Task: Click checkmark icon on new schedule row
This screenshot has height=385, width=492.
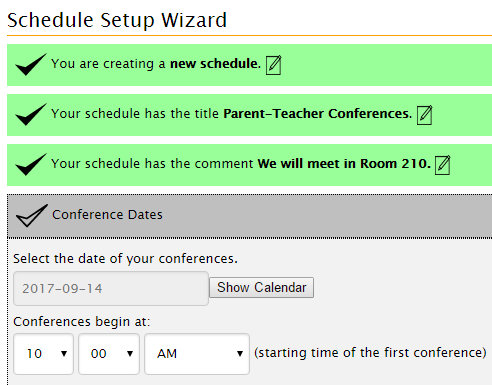Action: pyautogui.click(x=31, y=64)
